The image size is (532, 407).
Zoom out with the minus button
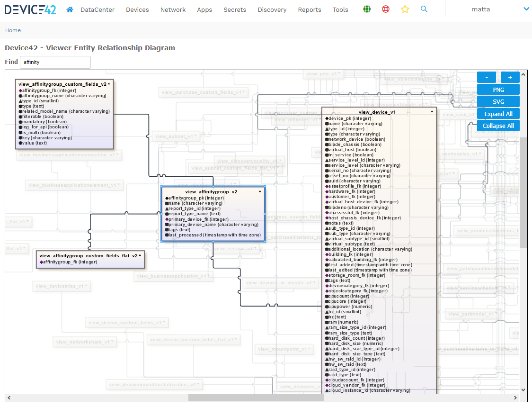click(x=487, y=77)
